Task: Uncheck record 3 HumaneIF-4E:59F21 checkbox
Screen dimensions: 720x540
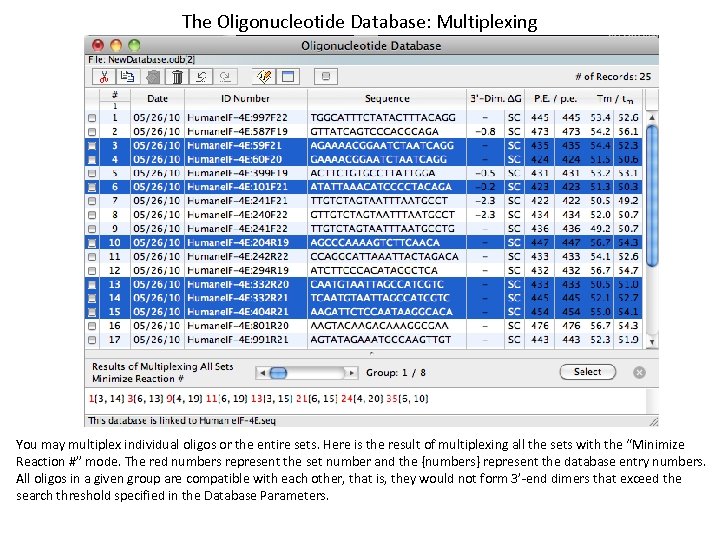Action: point(92,146)
